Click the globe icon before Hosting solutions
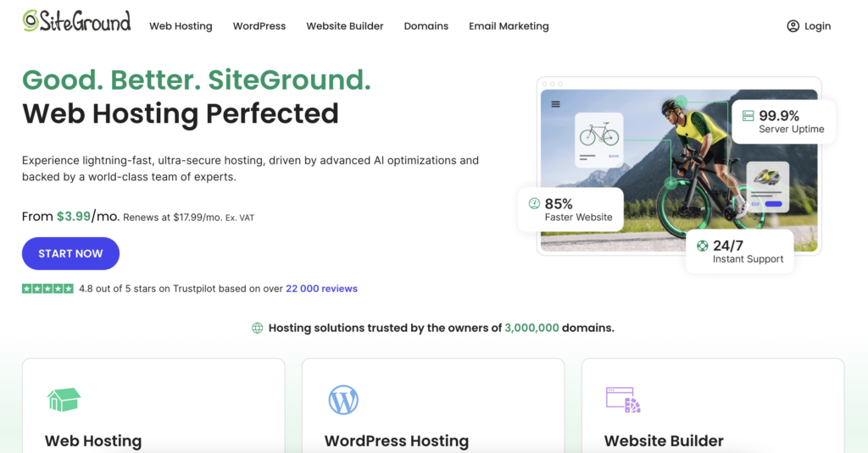Viewport: 868px width, 453px height. [258, 328]
